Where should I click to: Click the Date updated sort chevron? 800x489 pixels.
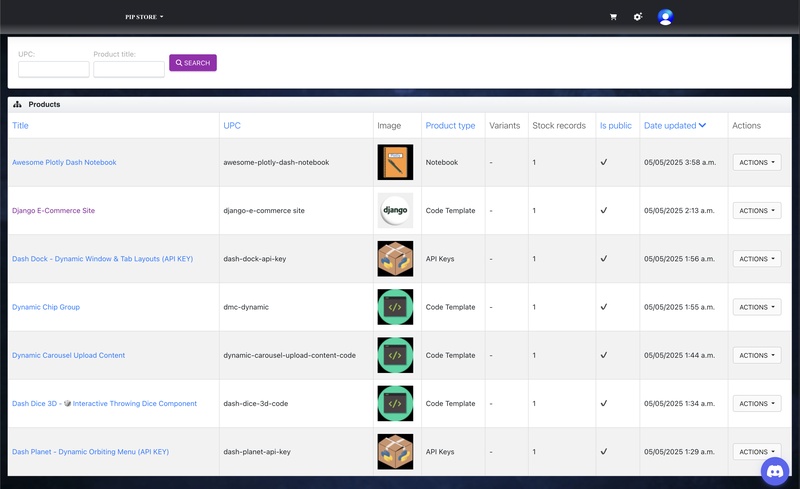click(x=703, y=125)
